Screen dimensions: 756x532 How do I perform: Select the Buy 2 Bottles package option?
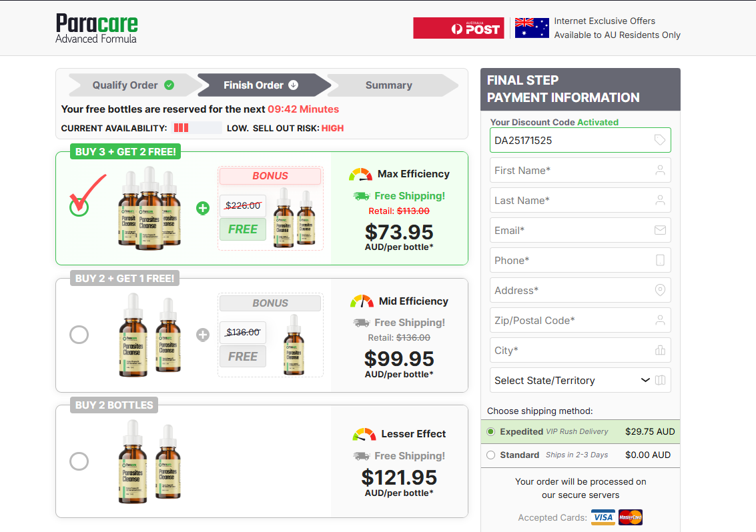pos(79,461)
